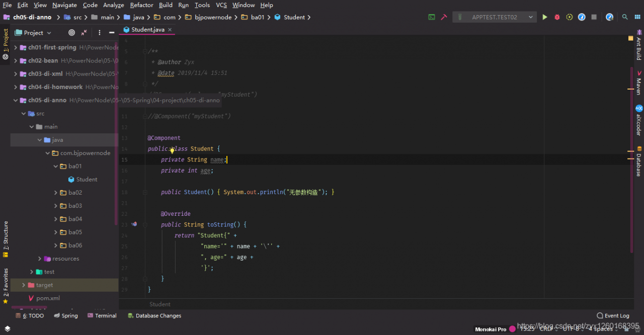Open the Maven side panel

(639, 83)
